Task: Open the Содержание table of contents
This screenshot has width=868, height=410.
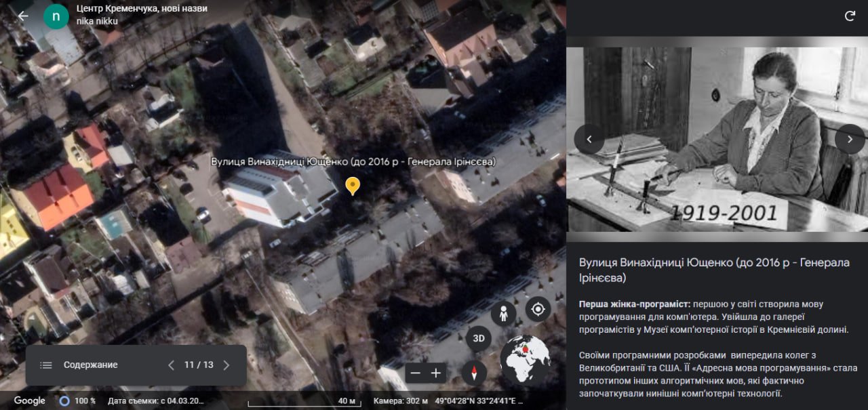Action: [79, 365]
